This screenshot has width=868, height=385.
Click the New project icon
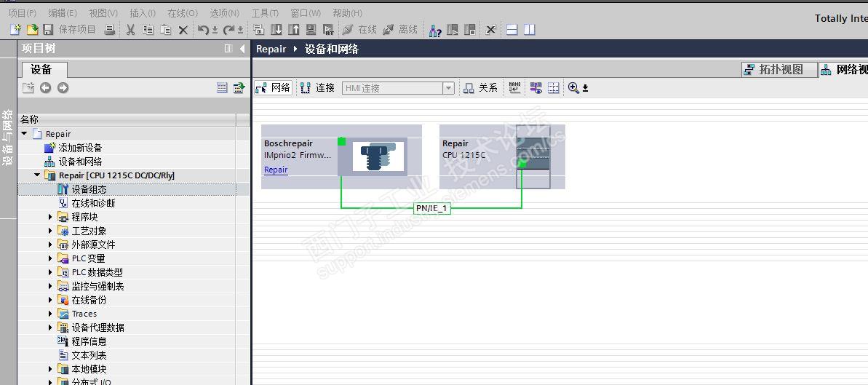(16, 30)
